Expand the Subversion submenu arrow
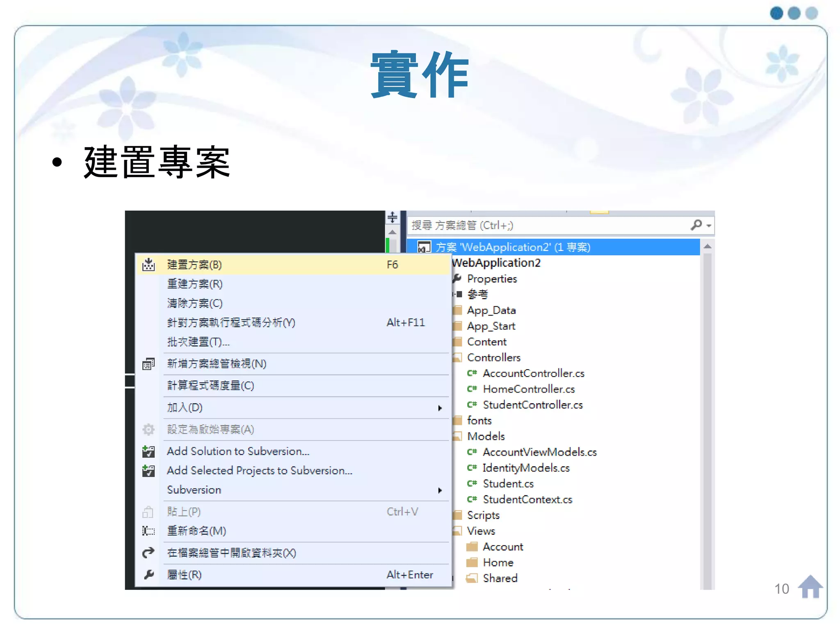 coord(440,490)
